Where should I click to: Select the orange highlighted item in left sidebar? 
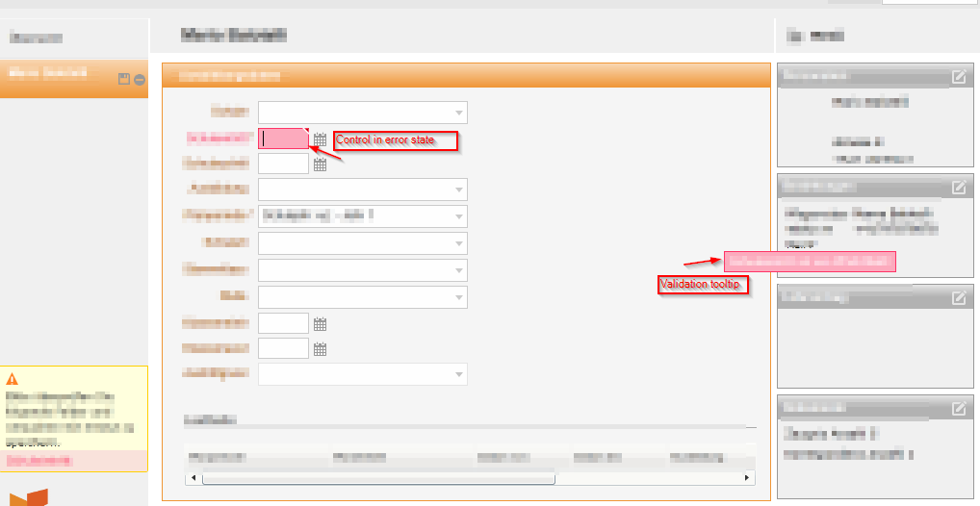74,79
